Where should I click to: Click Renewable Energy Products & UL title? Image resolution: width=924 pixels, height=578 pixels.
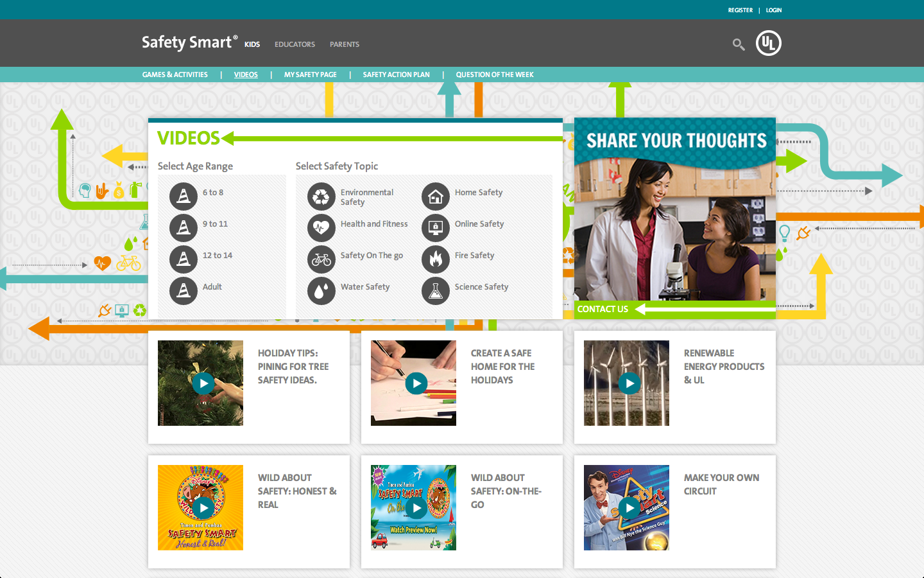pos(724,367)
